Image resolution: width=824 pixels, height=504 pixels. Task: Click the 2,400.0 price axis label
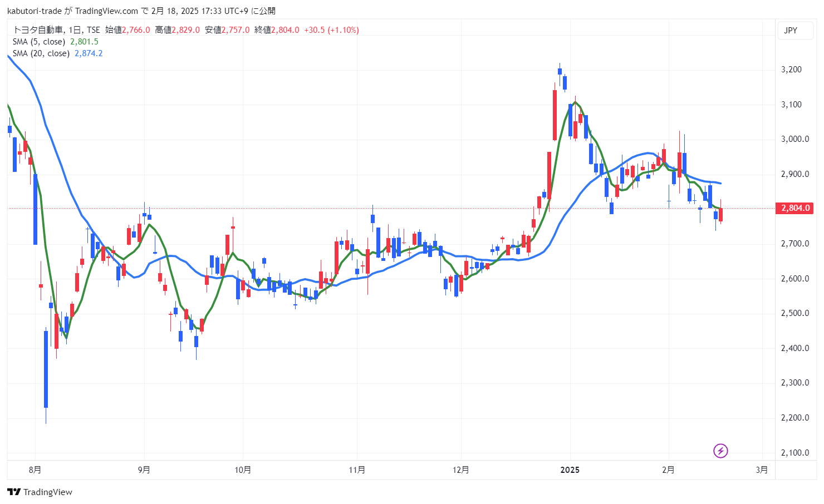[x=795, y=348]
